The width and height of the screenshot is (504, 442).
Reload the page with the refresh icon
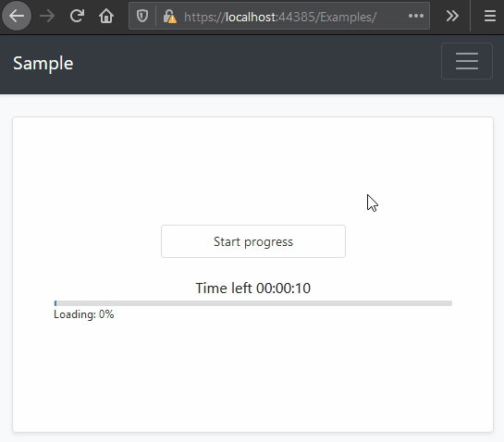[77, 16]
